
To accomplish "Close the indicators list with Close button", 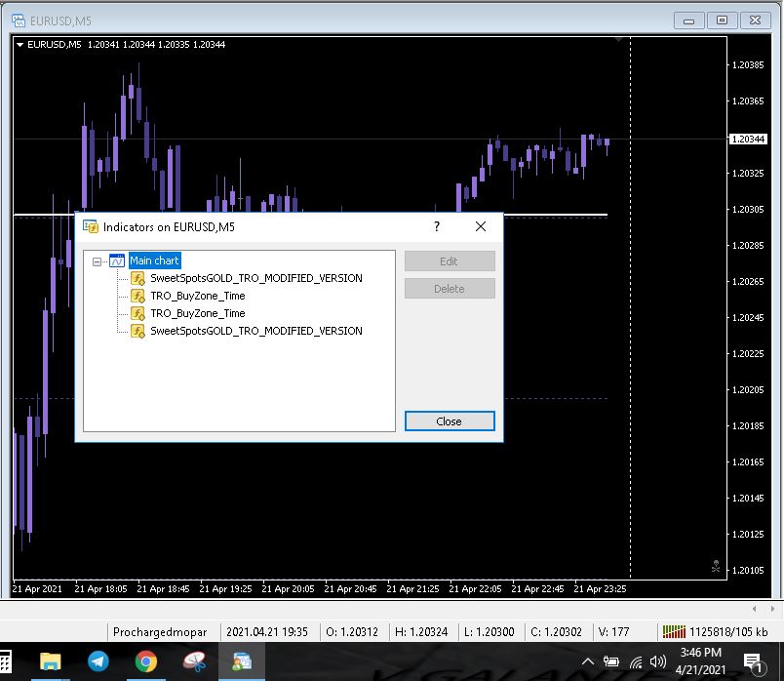I will coord(450,421).
